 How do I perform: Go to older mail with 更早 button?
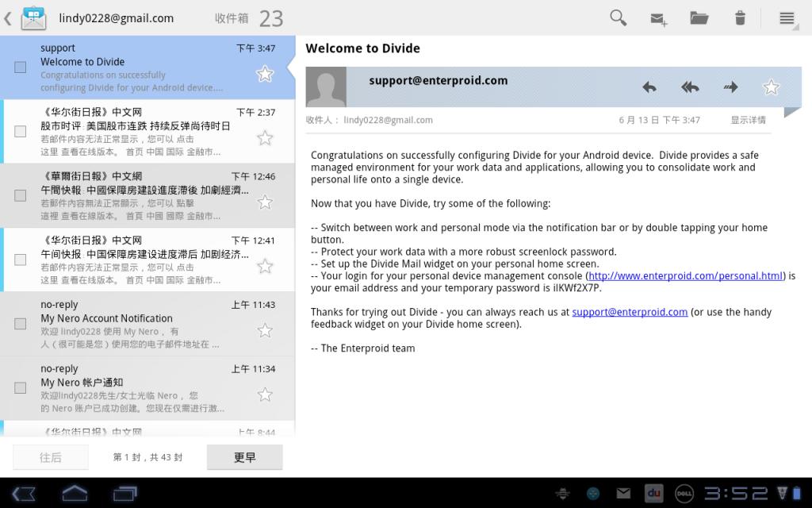(x=245, y=457)
